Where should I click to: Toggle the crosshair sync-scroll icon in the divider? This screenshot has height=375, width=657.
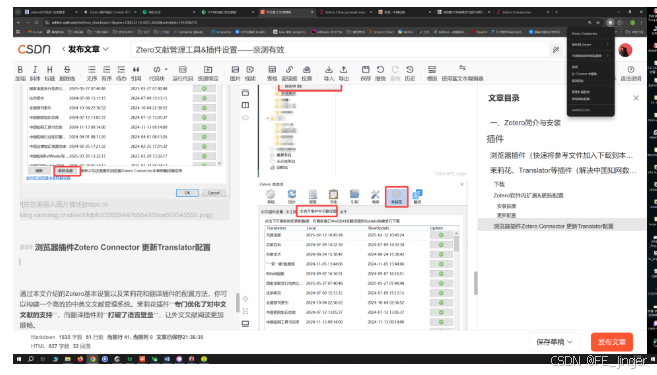246,298
